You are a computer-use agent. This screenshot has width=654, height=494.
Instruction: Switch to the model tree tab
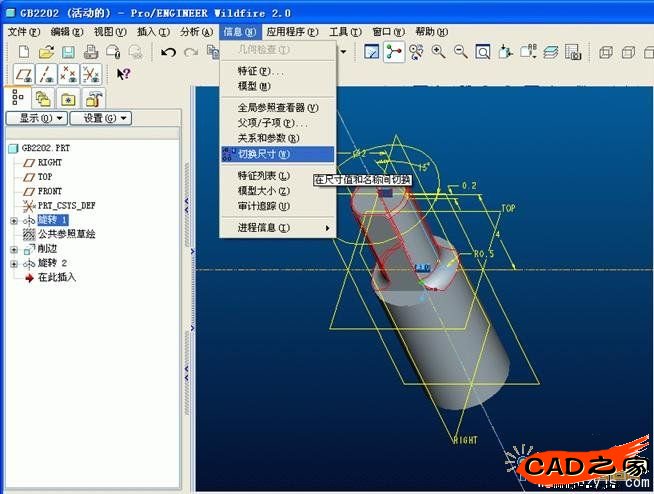coord(19,97)
